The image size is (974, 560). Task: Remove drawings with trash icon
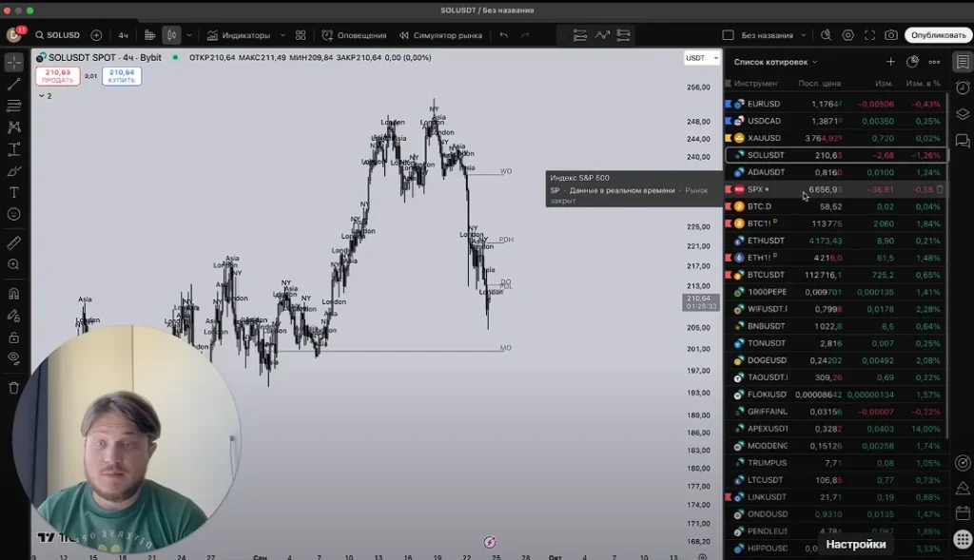(x=13, y=388)
